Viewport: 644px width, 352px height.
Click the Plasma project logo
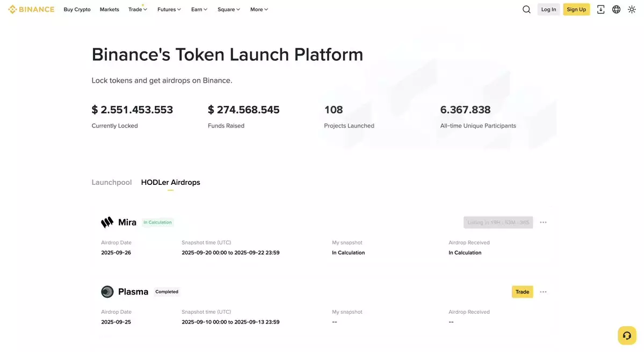pyautogui.click(x=107, y=292)
